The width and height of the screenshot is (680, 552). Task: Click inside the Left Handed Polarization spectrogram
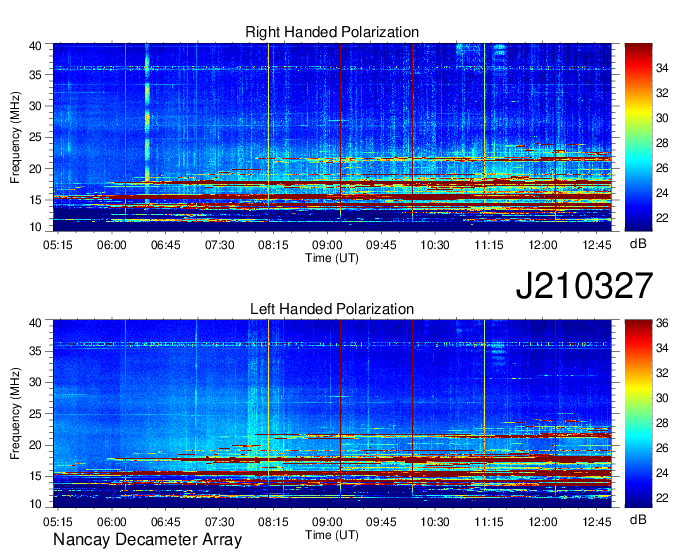[332, 413]
